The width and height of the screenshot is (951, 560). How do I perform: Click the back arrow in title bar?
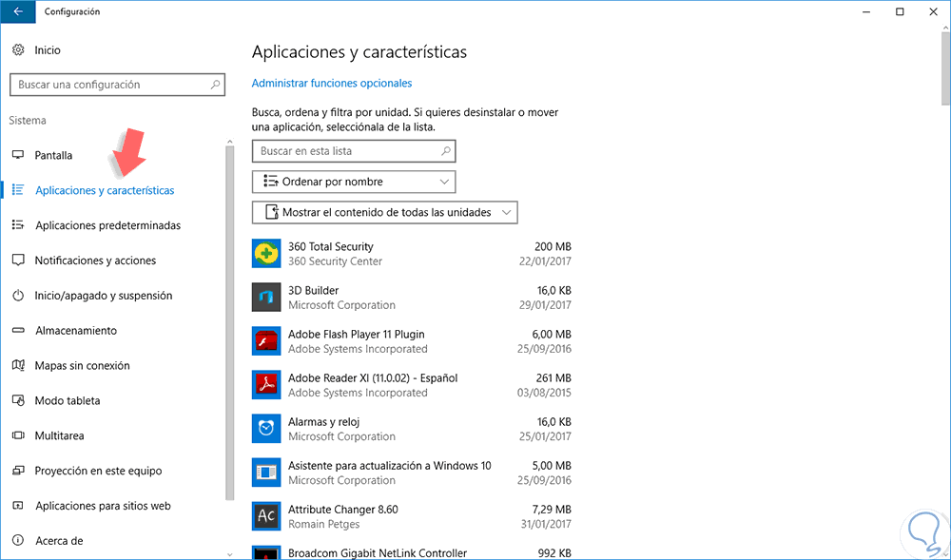(x=18, y=11)
